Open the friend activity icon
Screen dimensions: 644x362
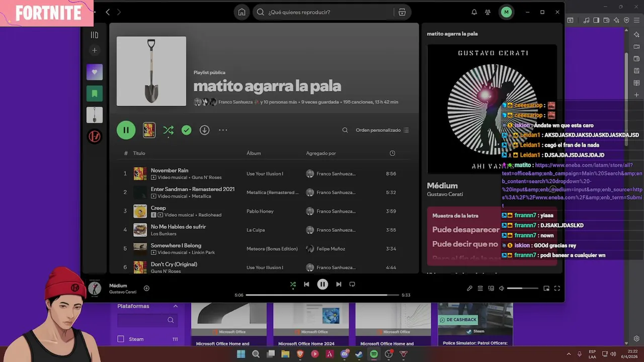coord(488,12)
